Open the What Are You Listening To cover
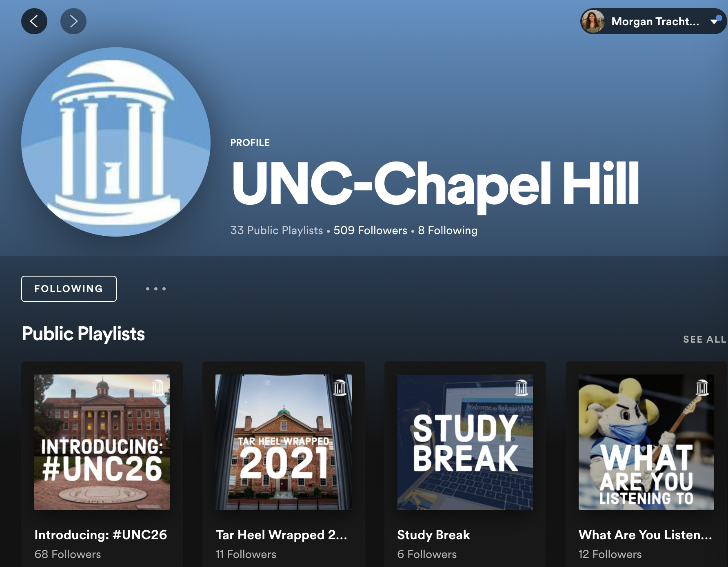 pyautogui.click(x=646, y=442)
